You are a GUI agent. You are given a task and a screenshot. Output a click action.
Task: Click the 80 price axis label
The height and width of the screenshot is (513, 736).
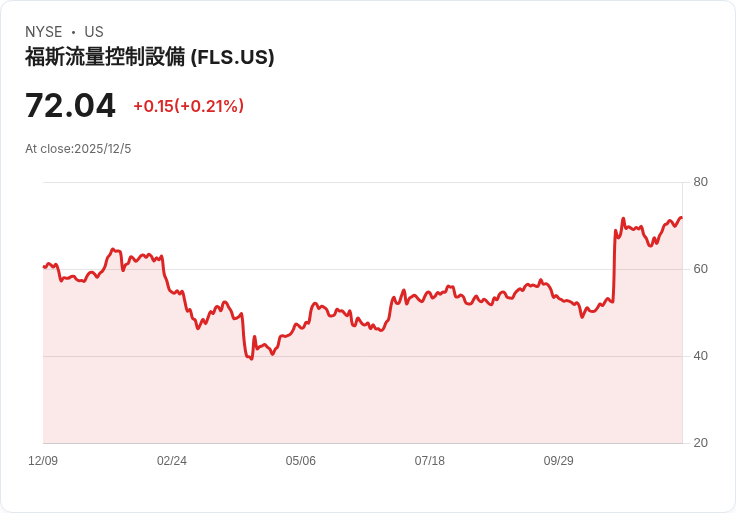(x=700, y=182)
